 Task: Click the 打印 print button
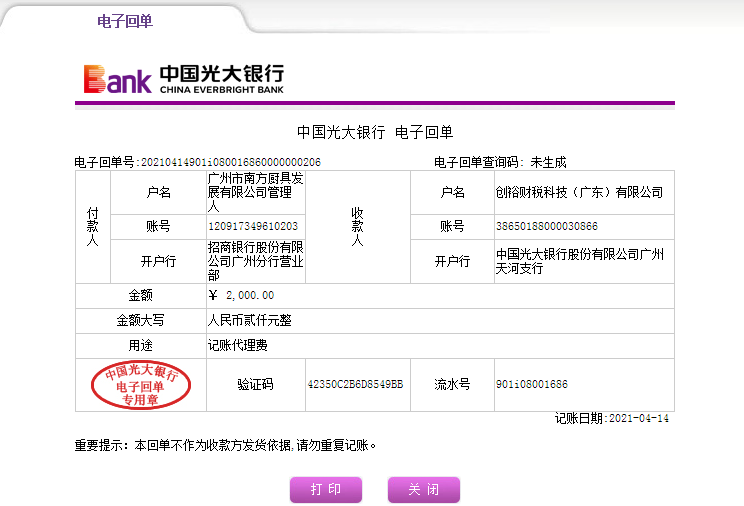click(x=326, y=489)
